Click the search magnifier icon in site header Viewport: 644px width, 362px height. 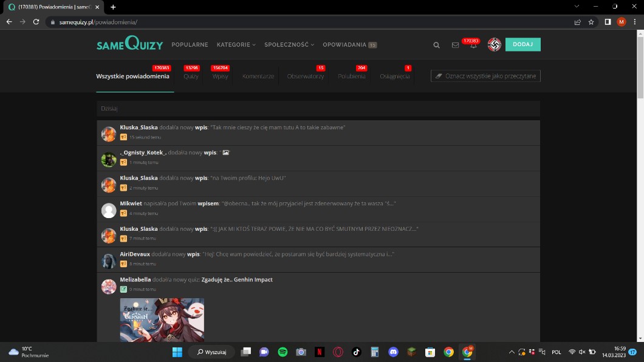pos(436,45)
